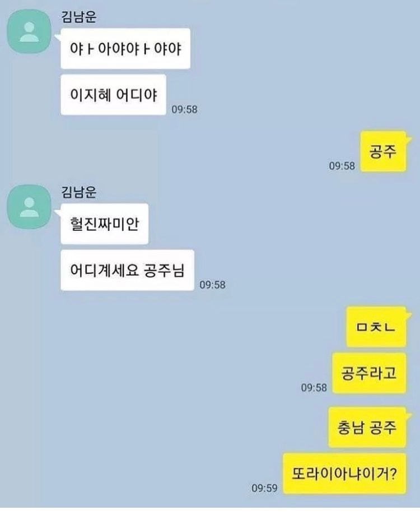The height and width of the screenshot is (515, 420).
Task: Click the 09:58 timestamp beside '어디계세요 공주님'
Action: [x=213, y=285]
